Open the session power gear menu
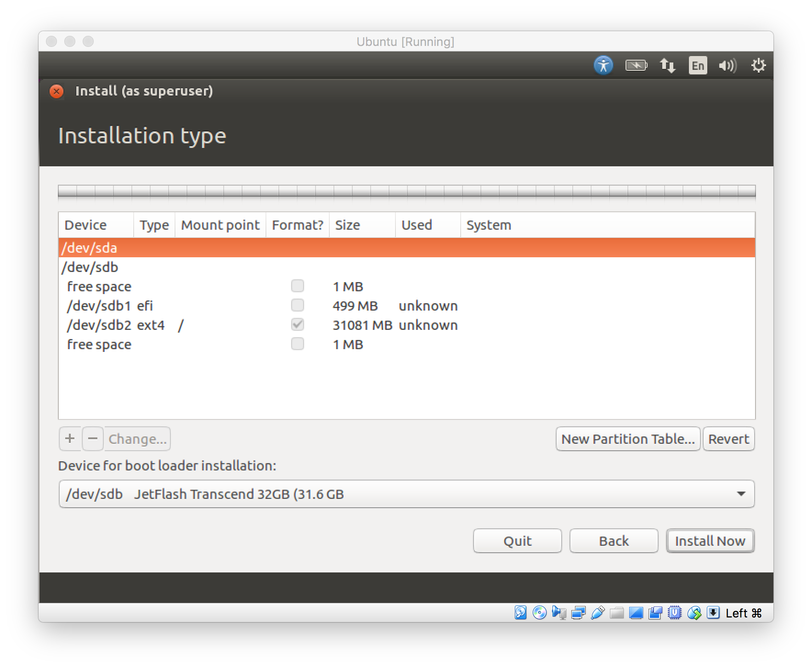Viewport: 812px width, 668px height. coord(758,65)
